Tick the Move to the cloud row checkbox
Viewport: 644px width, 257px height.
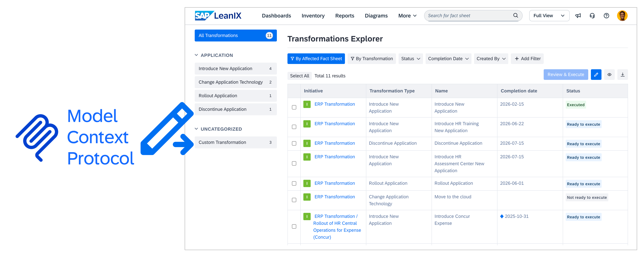click(294, 200)
